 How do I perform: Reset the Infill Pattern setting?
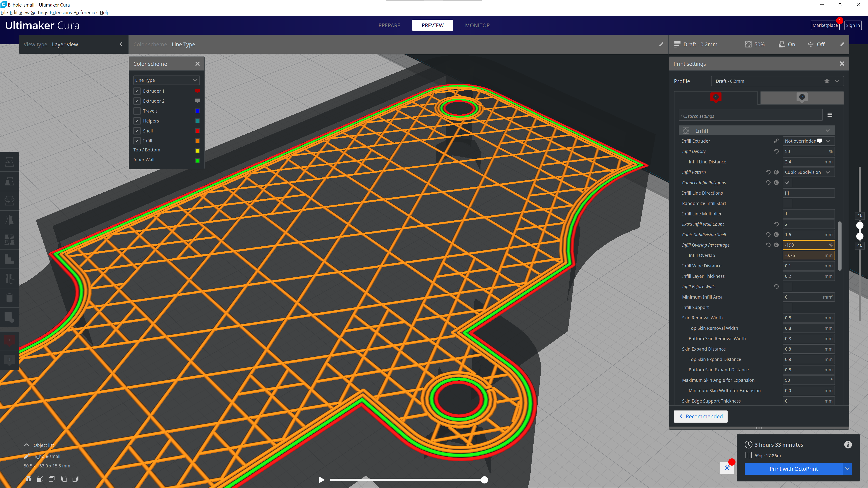768,172
